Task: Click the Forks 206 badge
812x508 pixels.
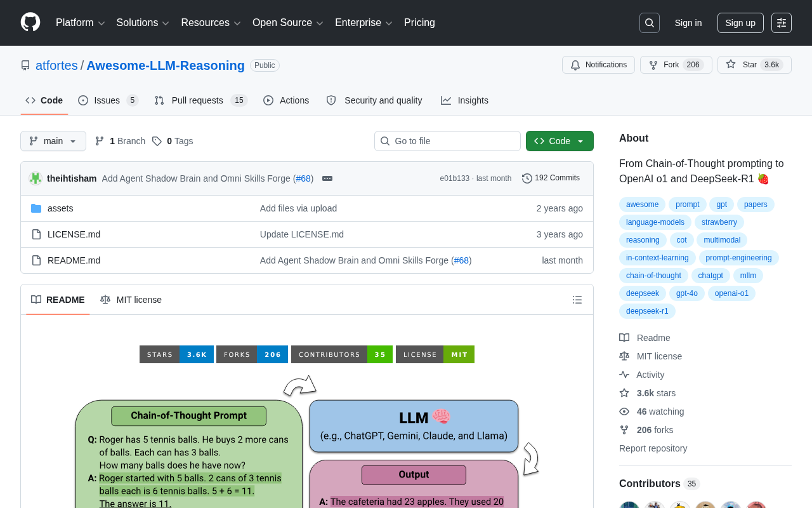Action: (252, 354)
